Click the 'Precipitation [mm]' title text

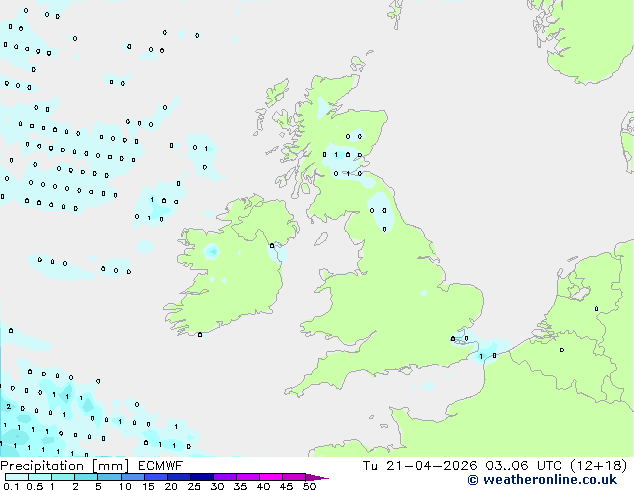pos(64,466)
